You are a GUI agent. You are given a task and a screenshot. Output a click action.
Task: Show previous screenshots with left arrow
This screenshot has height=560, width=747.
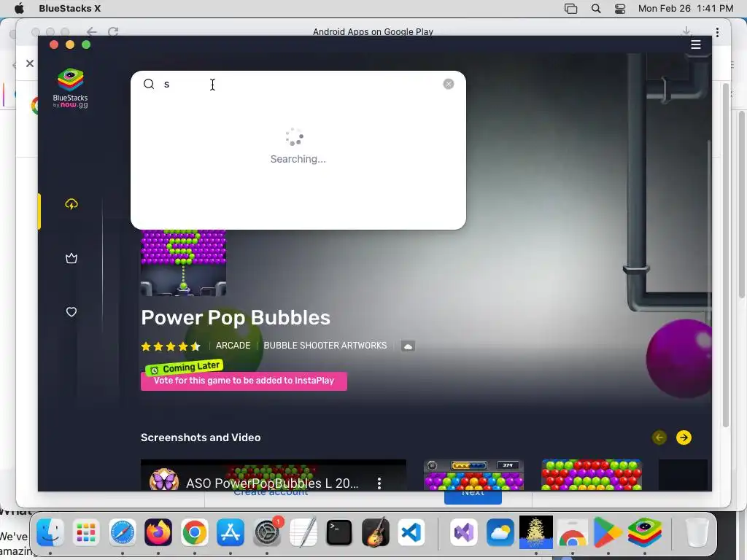click(x=659, y=437)
